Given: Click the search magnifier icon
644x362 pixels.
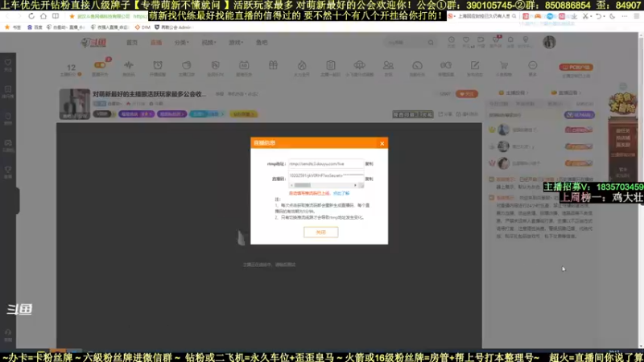Looking at the screenshot, I should click(x=431, y=43).
